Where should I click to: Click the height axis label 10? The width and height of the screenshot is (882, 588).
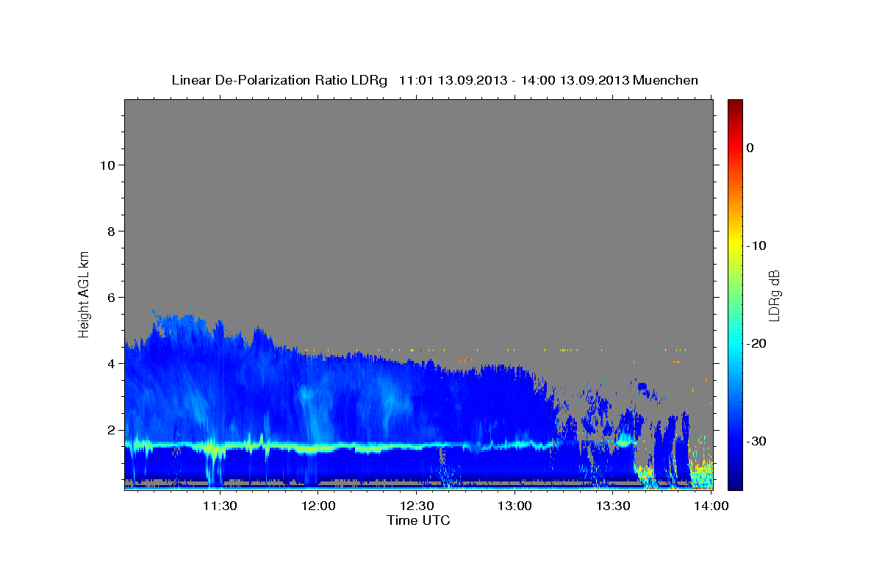click(x=107, y=165)
